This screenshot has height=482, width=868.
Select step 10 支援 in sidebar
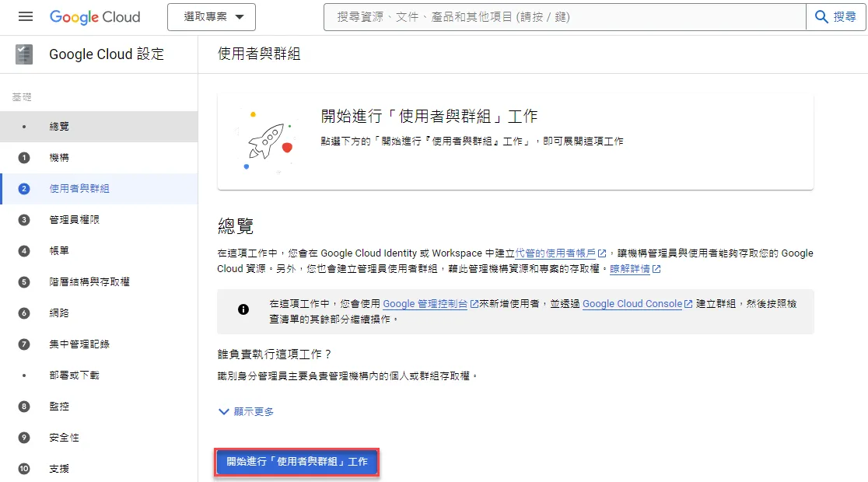tap(99, 468)
